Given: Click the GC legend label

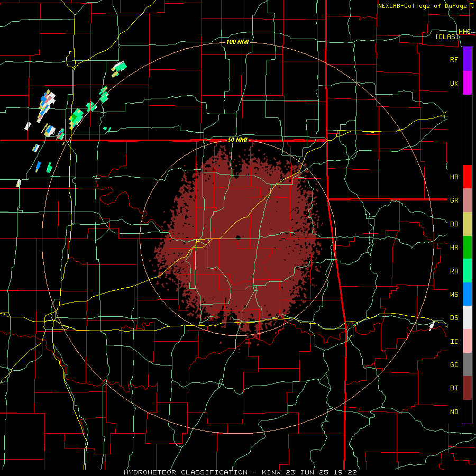Looking at the screenshot, I should click(454, 364).
